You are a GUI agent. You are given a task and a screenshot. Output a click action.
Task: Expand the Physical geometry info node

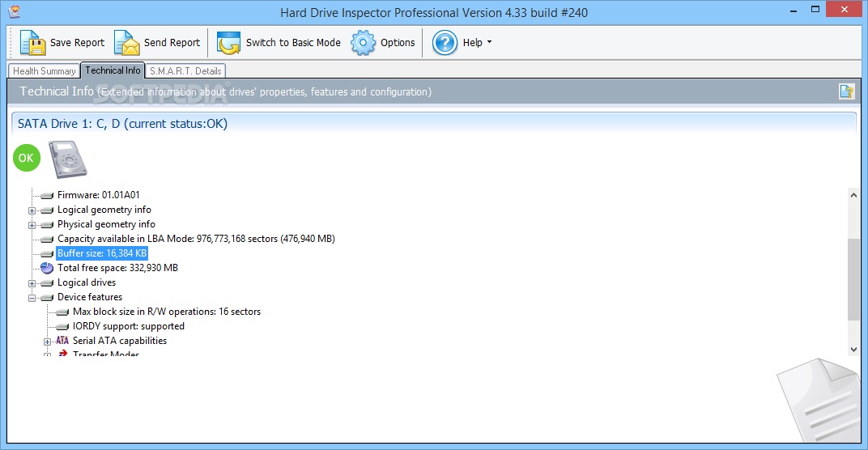pyautogui.click(x=32, y=225)
